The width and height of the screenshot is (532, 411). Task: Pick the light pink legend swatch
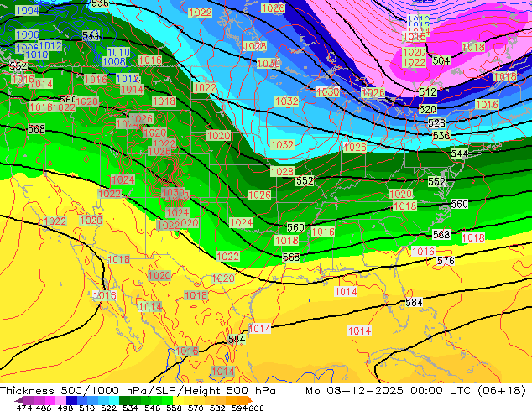click(60, 400)
